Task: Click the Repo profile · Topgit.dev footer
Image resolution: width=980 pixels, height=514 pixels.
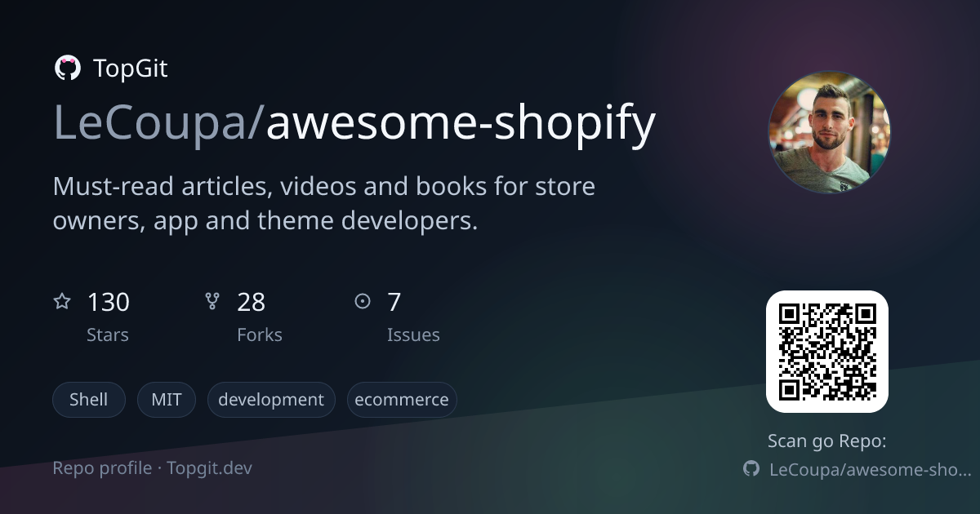Action: [x=153, y=468]
